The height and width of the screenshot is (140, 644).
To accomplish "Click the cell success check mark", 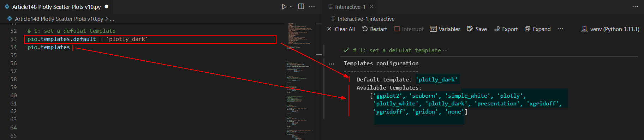I will pos(346,50).
